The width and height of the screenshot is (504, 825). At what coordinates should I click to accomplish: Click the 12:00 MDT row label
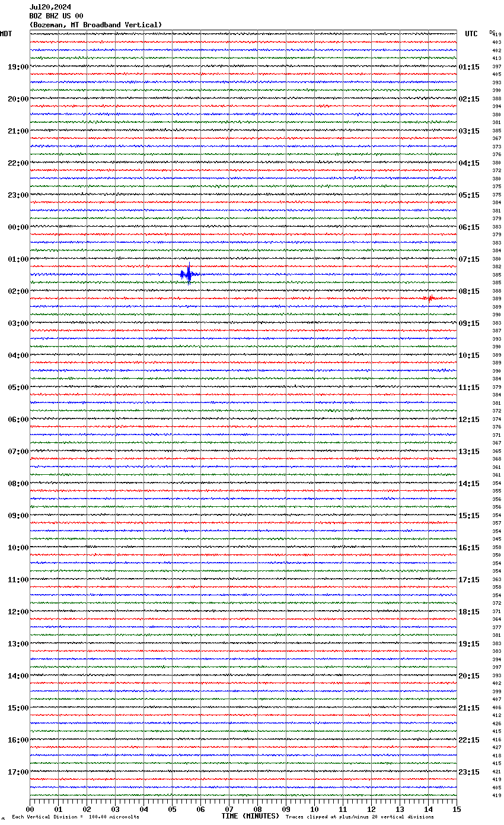(18, 612)
